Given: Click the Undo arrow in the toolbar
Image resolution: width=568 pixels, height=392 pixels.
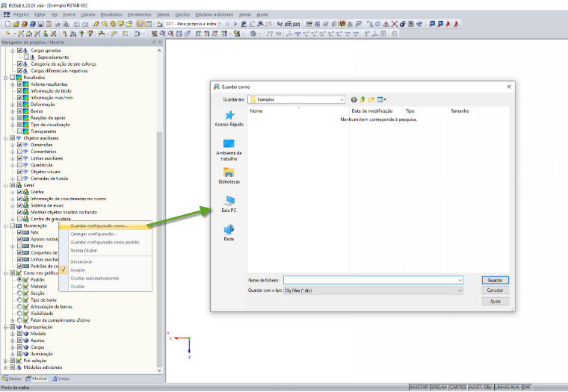Looking at the screenshot, I should point(76,24).
